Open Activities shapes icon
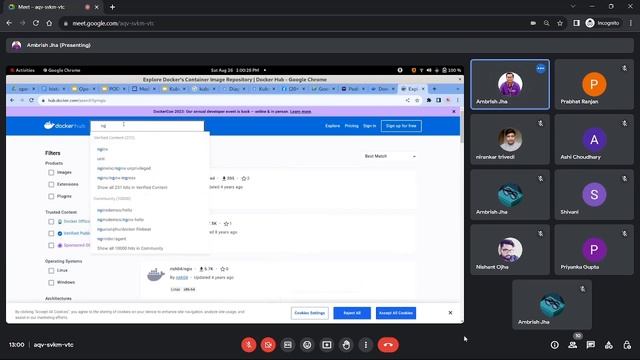640x360 pixels. (609, 345)
